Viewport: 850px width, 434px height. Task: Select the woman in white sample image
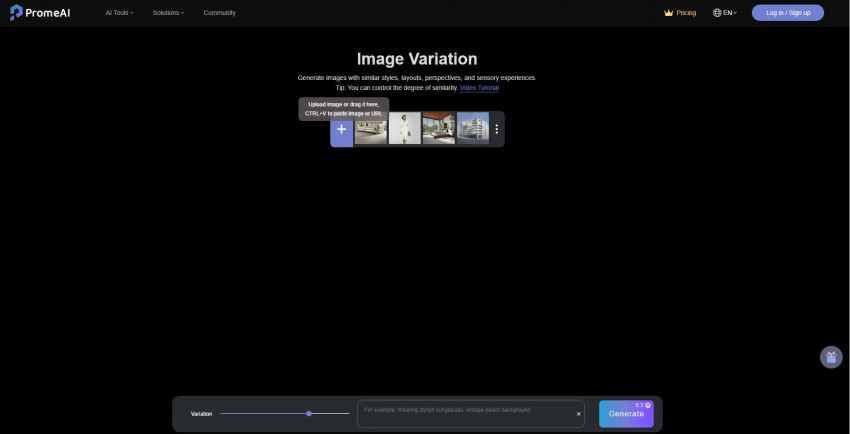(x=404, y=129)
